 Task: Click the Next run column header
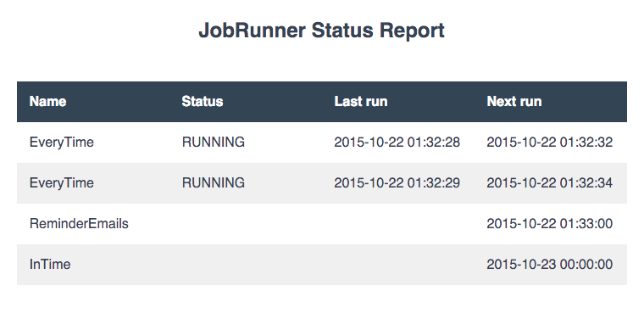coord(514,102)
